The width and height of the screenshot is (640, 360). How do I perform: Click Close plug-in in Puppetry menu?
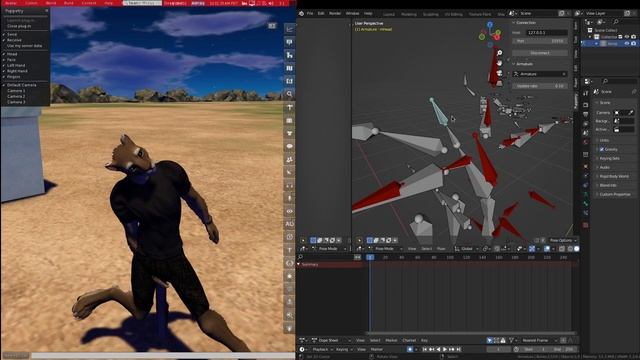(x=19, y=26)
